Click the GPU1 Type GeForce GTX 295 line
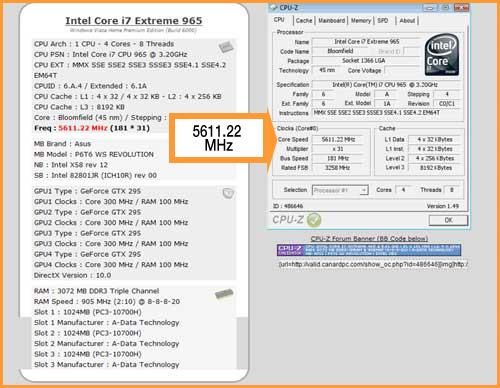The height and width of the screenshot is (388, 500). click(x=87, y=191)
